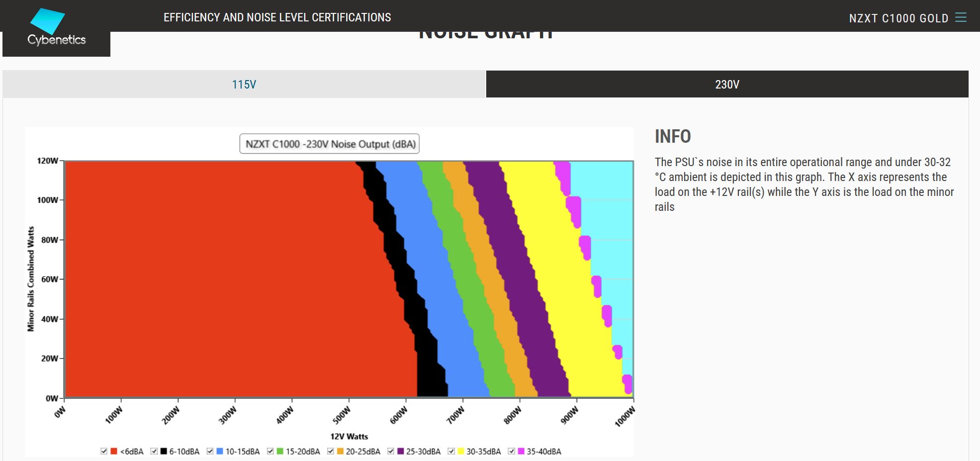This screenshot has width=980, height=461.
Task: Click the NZXT C1000 GOLD header title
Action: 899,18
